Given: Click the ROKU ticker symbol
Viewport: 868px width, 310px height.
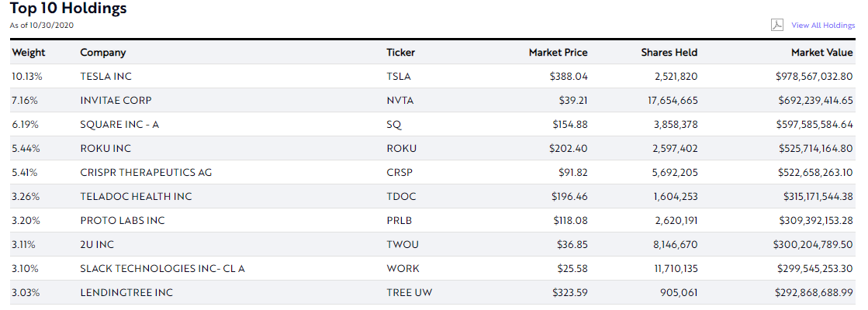Looking at the screenshot, I should (401, 149).
